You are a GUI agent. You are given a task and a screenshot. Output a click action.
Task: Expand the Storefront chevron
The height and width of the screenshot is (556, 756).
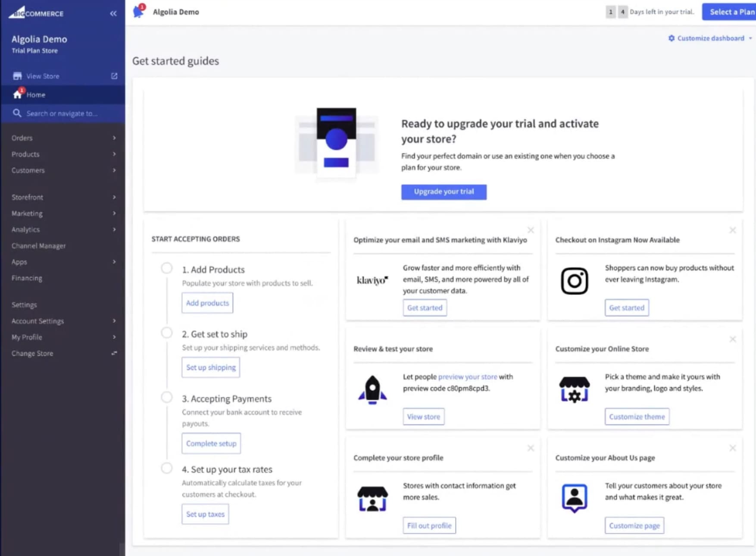(x=114, y=197)
